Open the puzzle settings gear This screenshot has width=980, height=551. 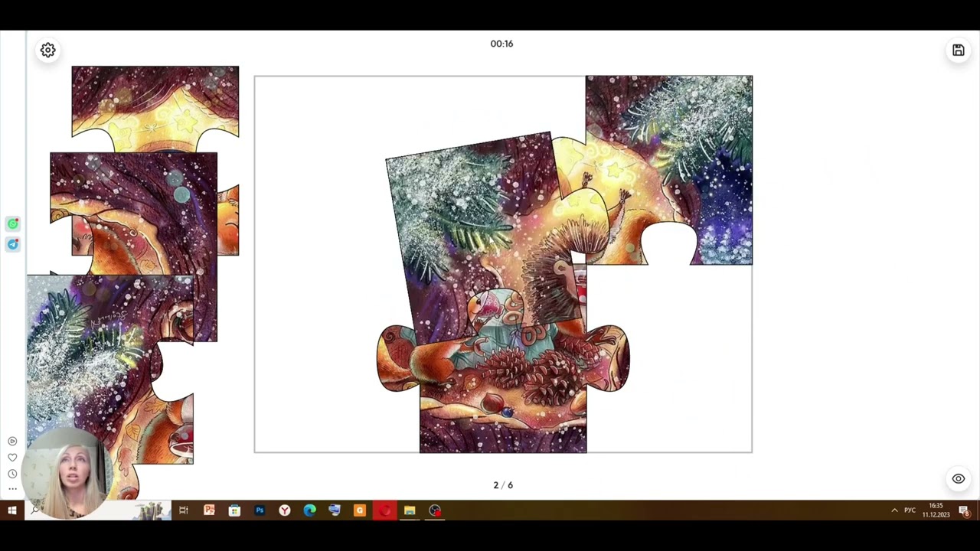[47, 50]
